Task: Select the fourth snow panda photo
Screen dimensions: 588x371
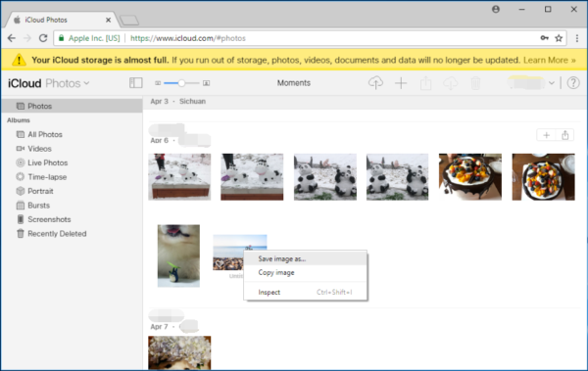Action: (398, 176)
